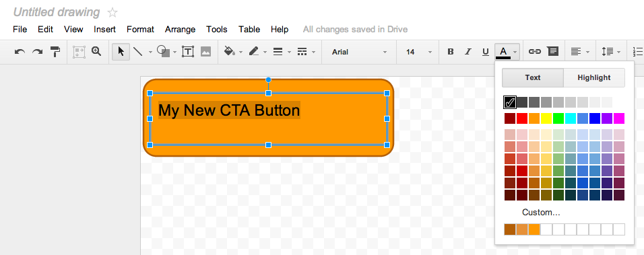644x255 pixels.
Task: Click the Undo arrow icon
Action: pos(20,52)
